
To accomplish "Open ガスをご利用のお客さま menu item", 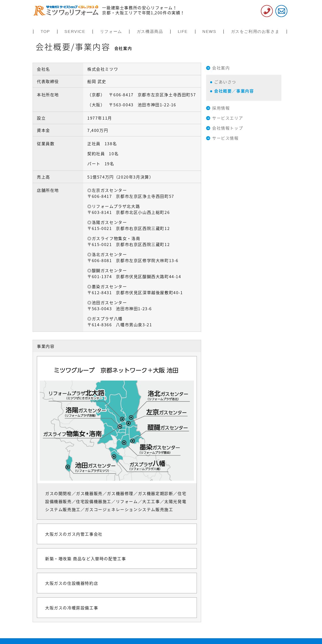I will click(x=255, y=31).
